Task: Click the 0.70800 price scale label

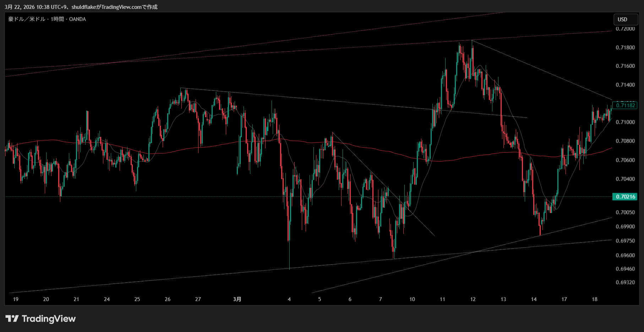Action: tap(625, 141)
